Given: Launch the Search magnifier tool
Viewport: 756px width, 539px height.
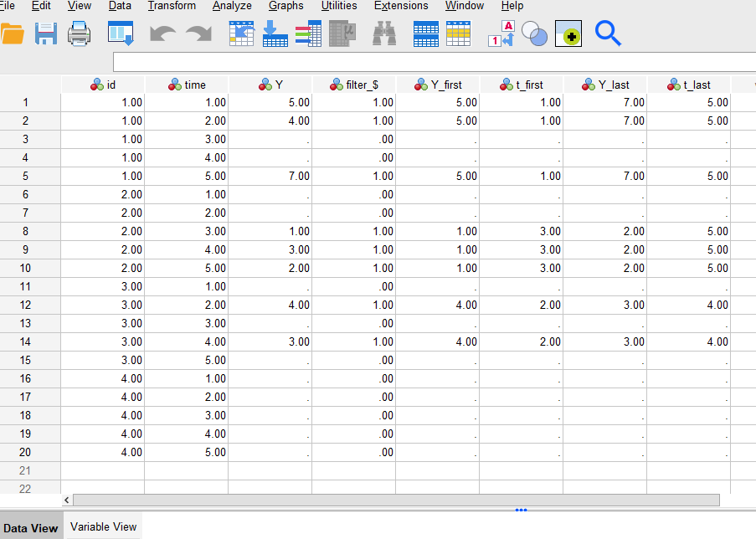Looking at the screenshot, I should [x=608, y=33].
